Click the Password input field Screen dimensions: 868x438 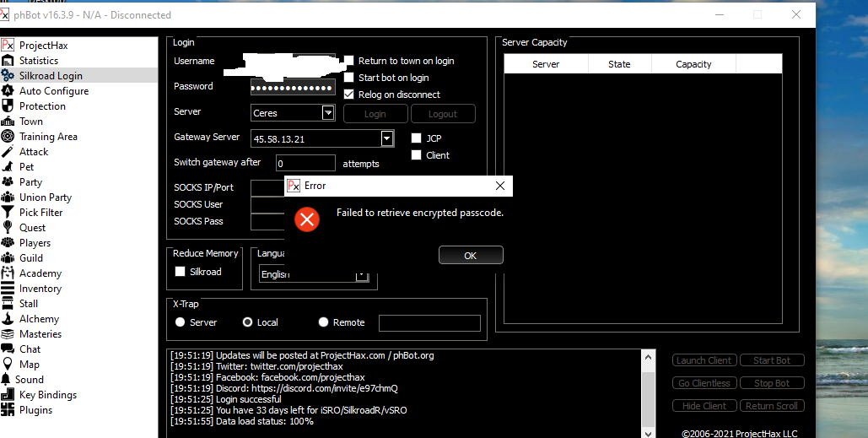pos(293,87)
